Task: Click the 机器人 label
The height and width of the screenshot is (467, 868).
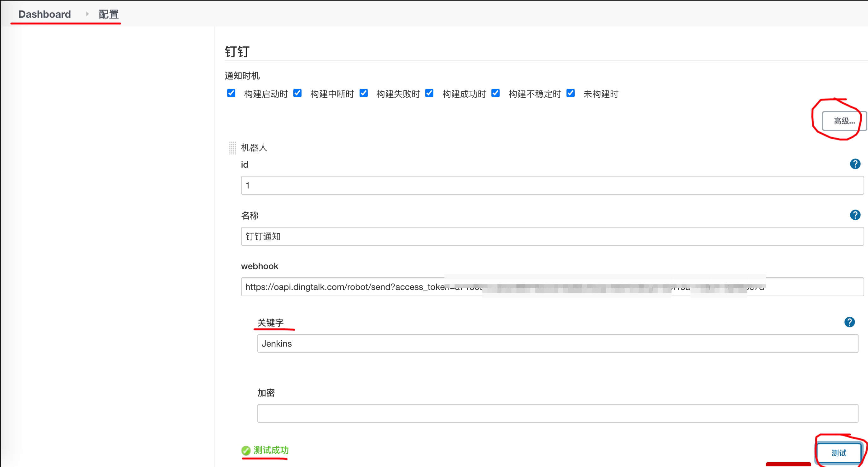Action: (254, 147)
